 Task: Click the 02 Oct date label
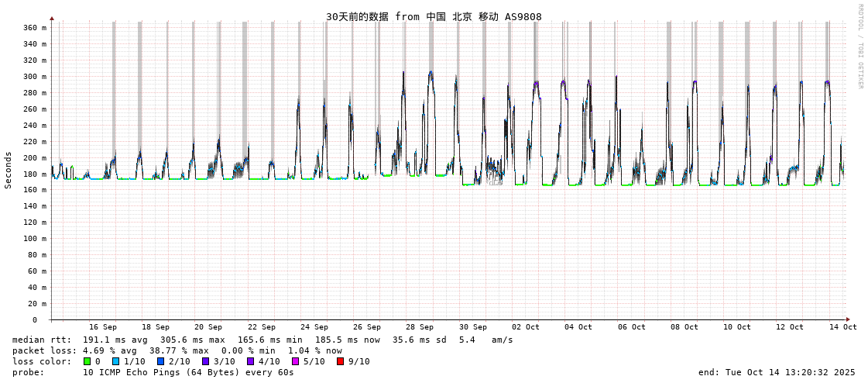[x=526, y=327]
